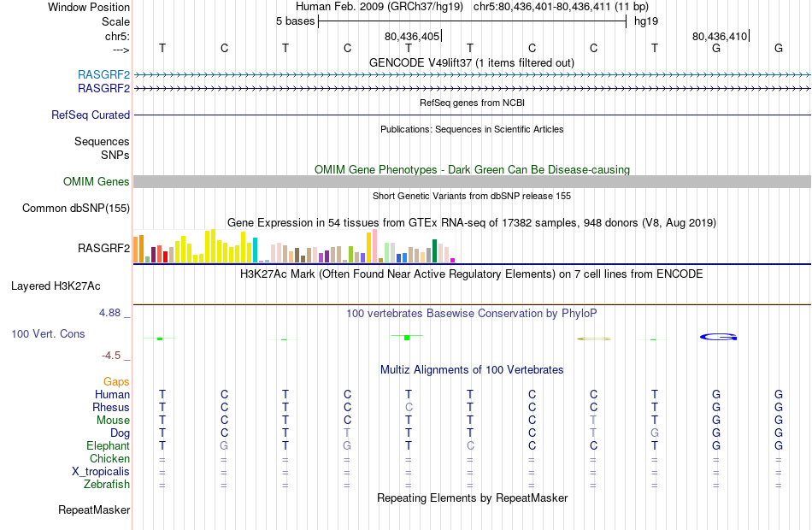The width and height of the screenshot is (812, 530).
Task: Select the Rhesus species row label
Action: click(111, 408)
